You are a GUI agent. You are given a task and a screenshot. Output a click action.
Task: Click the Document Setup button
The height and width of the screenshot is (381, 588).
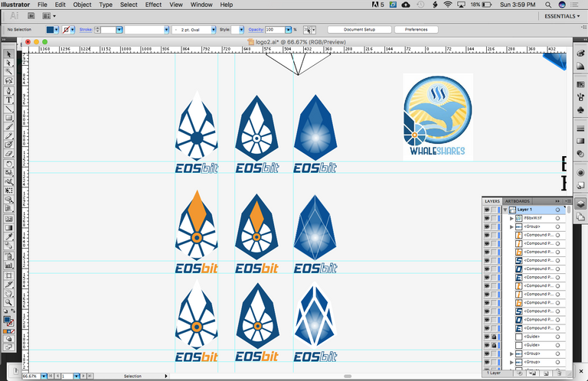click(359, 30)
